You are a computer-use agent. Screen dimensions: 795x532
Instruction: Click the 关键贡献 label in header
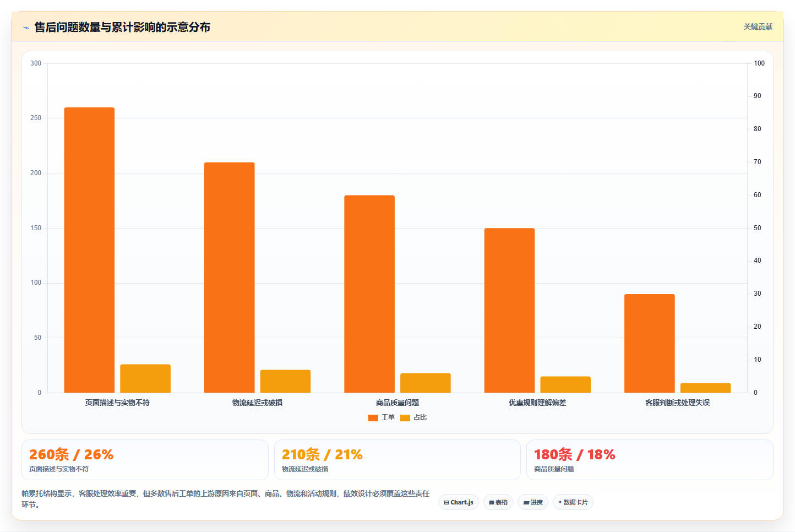point(758,26)
